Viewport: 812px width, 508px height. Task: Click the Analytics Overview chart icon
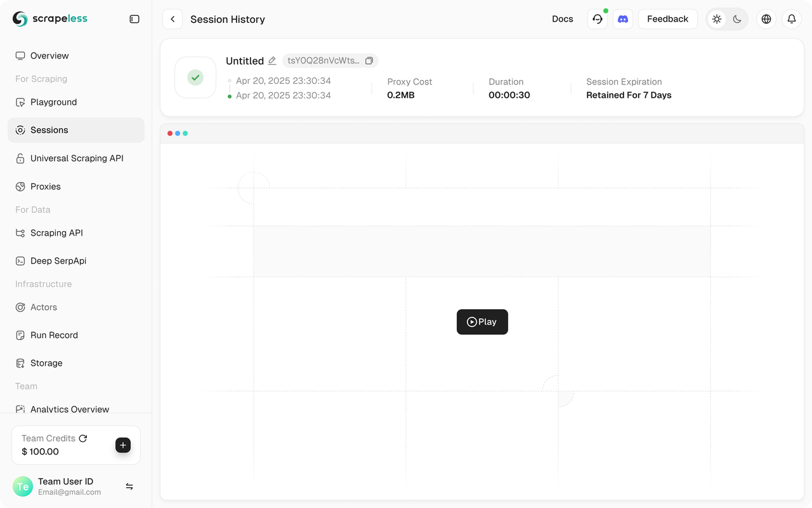click(20, 409)
